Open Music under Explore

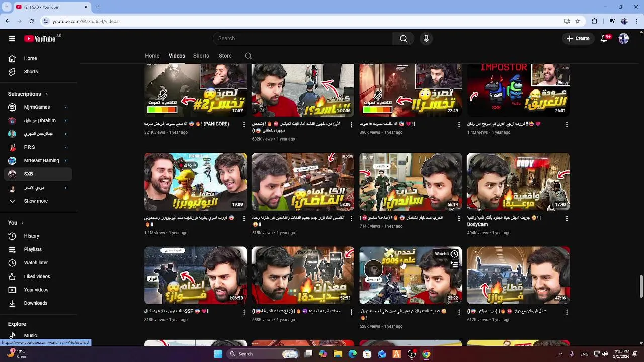(x=38, y=335)
